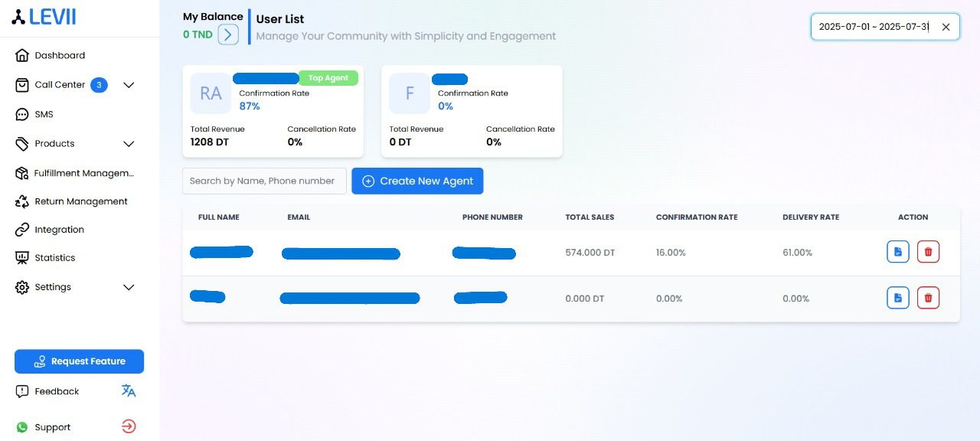Screen dimensions: 980x441
Task: Expand the Call Center submenu
Action: (129, 85)
